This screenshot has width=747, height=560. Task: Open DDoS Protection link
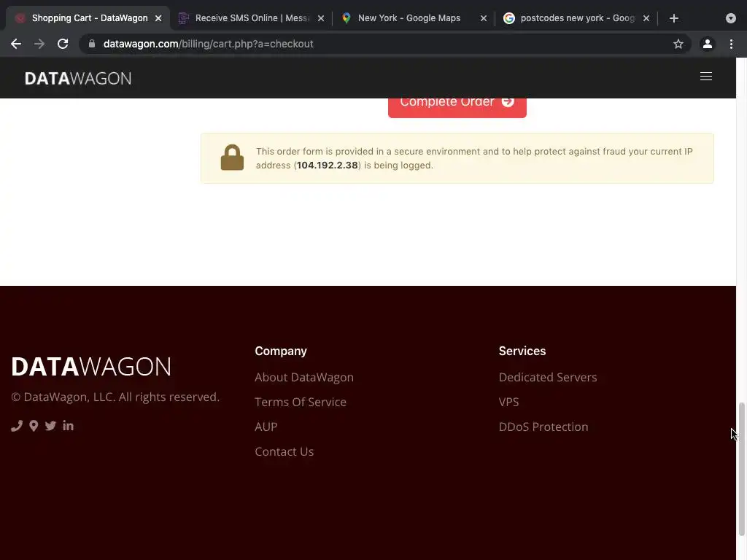pyautogui.click(x=543, y=427)
